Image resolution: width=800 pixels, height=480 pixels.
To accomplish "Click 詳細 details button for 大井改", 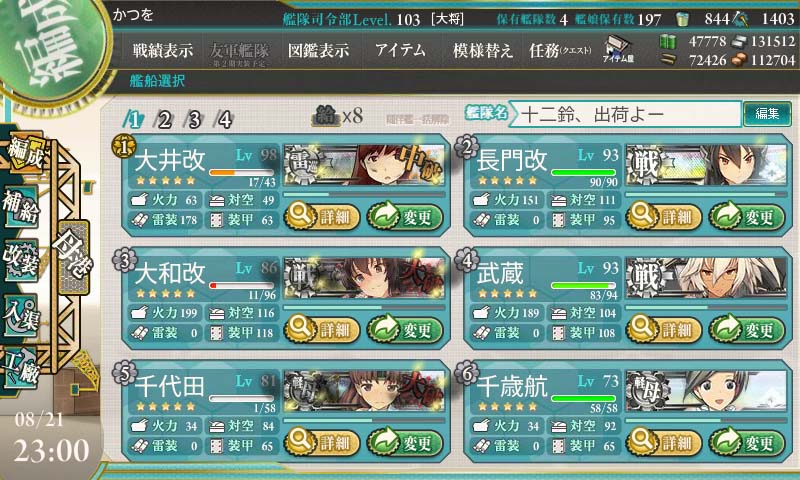I will point(322,217).
